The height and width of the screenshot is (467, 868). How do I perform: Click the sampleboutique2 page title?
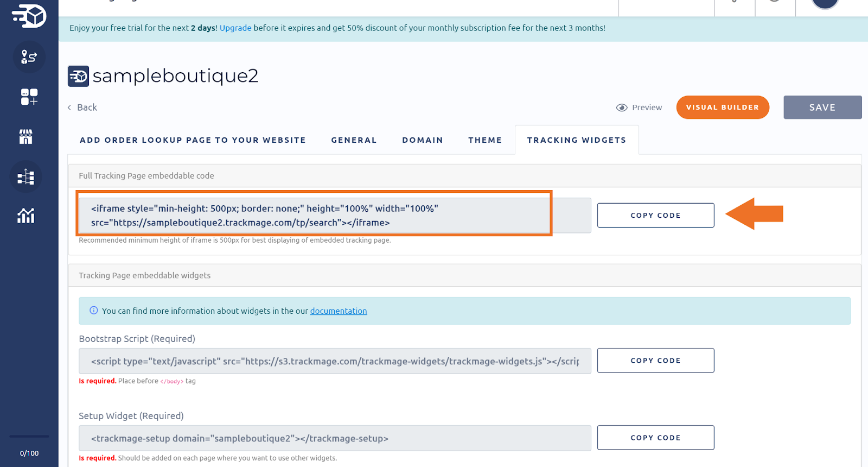point(175,76)
